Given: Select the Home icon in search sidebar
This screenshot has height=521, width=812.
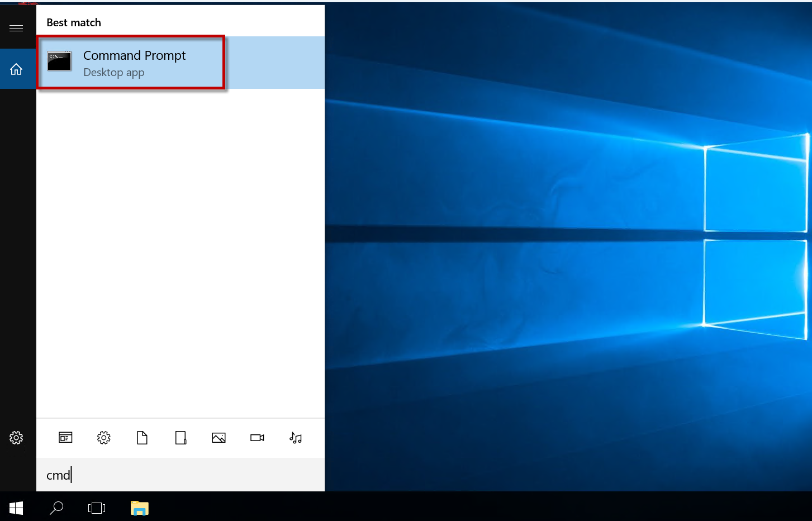Looking at the screenshot, I should (x=16, y=69).
